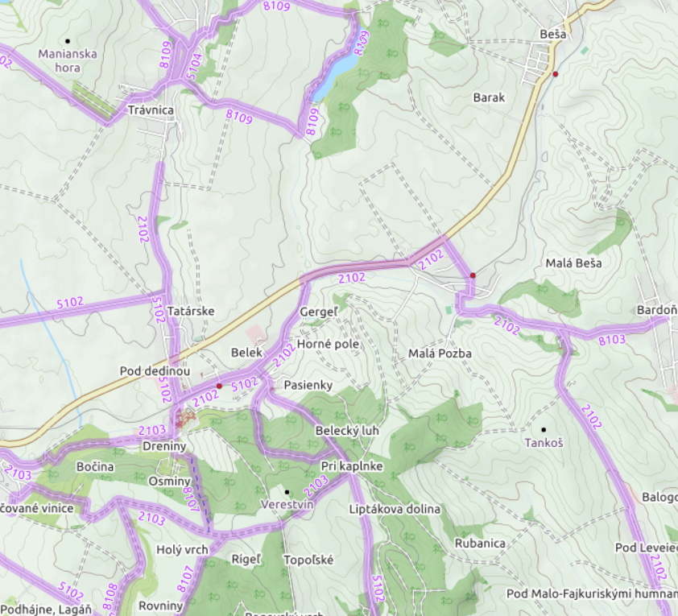
Task: Select the Tankoš peak marker dot
Action: point(544,429)
